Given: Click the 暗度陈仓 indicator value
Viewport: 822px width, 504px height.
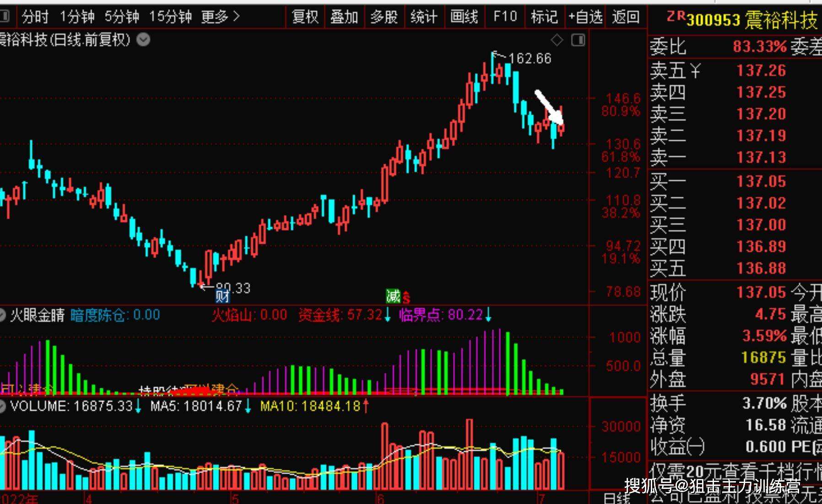Looking at the screenshot, I should (115, 315).
